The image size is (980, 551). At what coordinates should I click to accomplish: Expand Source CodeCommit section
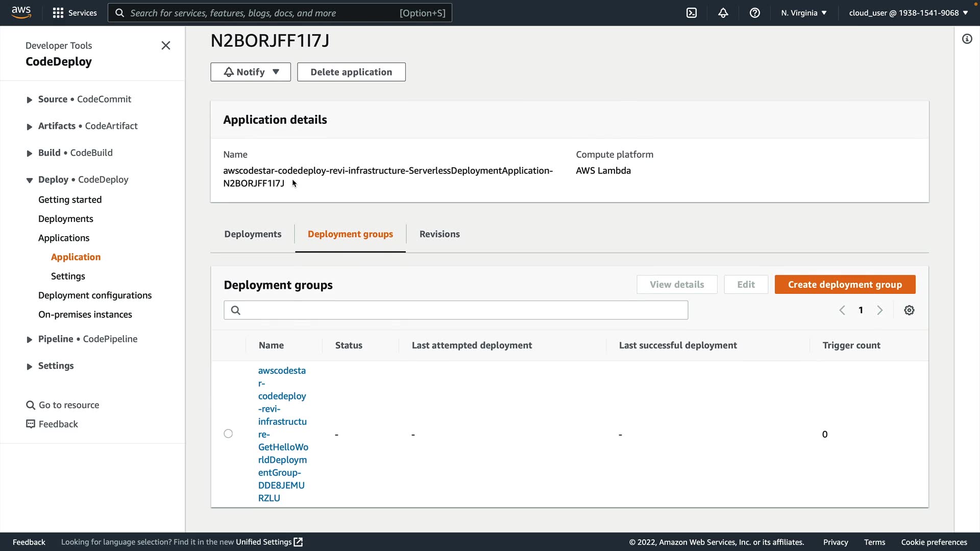click(x=30, y=99)
